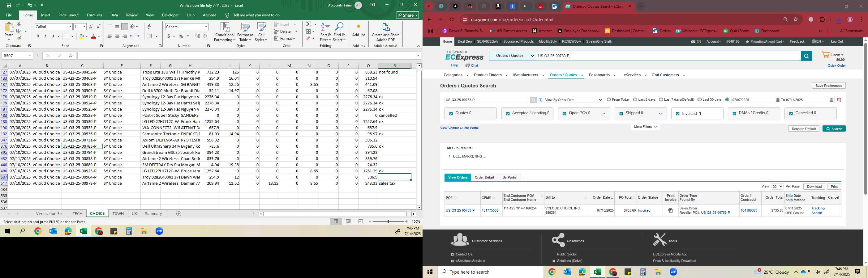868x278 pixels.
Task: Select the From Today radio button
Action: (x=608, y=100)
